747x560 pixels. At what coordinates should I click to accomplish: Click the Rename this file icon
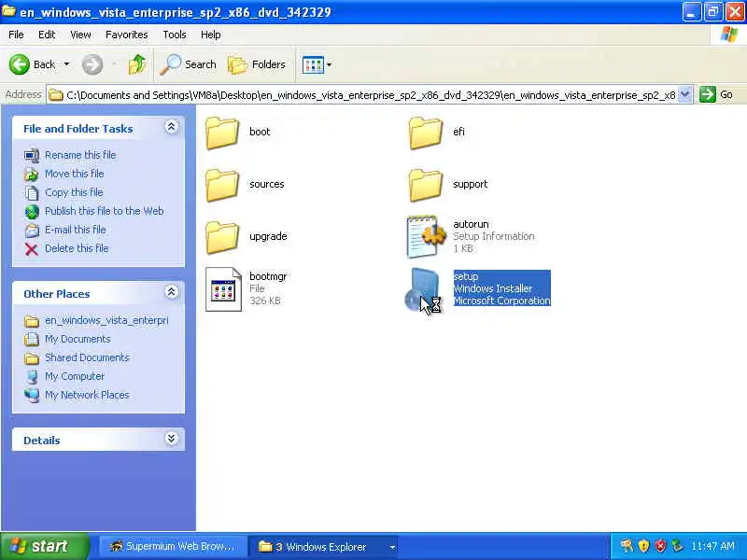pyautogui.click(x=32, y=156)
